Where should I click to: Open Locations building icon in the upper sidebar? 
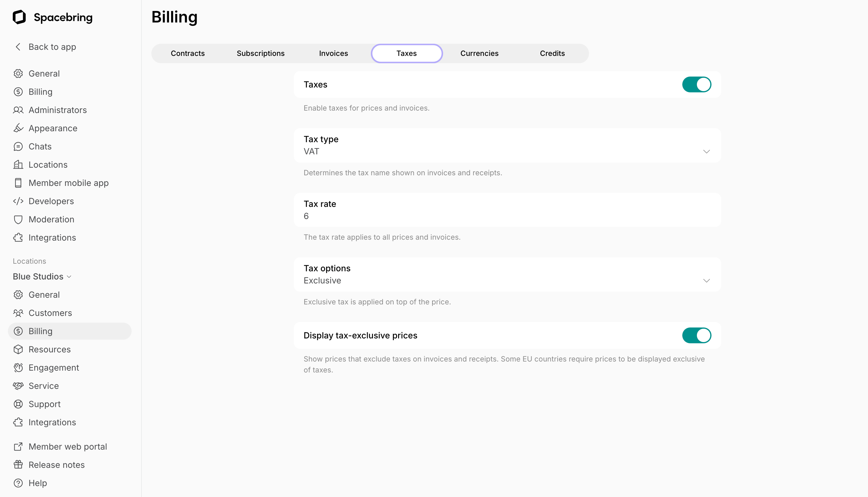18,165
